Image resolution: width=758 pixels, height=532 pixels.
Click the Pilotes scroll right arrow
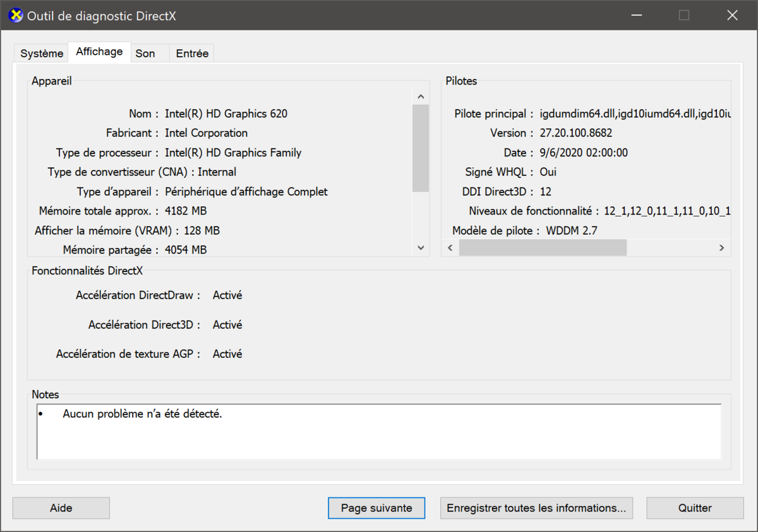click(x=721, y=248)
